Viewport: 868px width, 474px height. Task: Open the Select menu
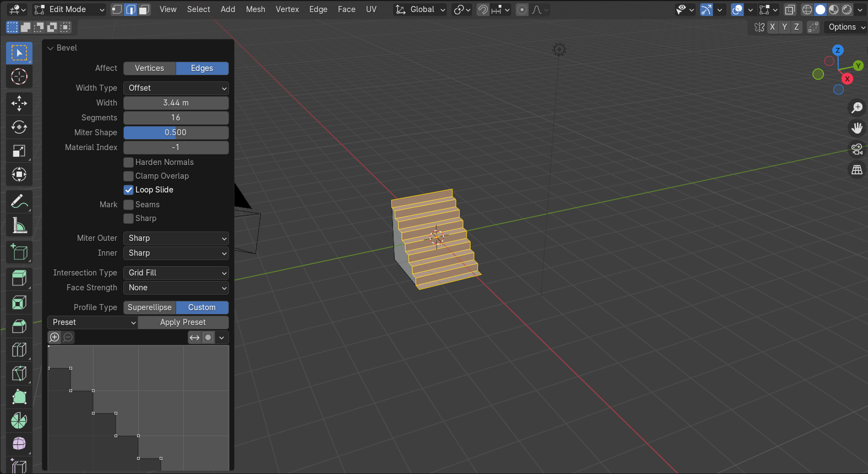[199, 9]
